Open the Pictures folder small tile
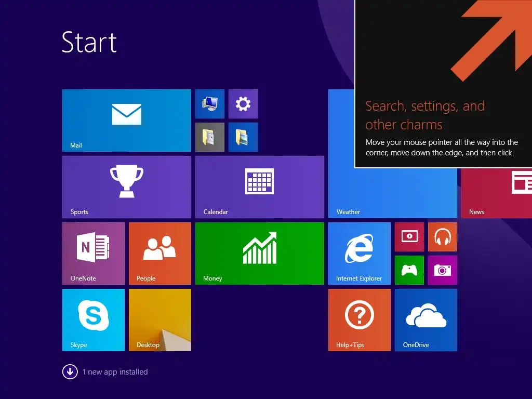The image size is (532, 399). click(243, 137)
